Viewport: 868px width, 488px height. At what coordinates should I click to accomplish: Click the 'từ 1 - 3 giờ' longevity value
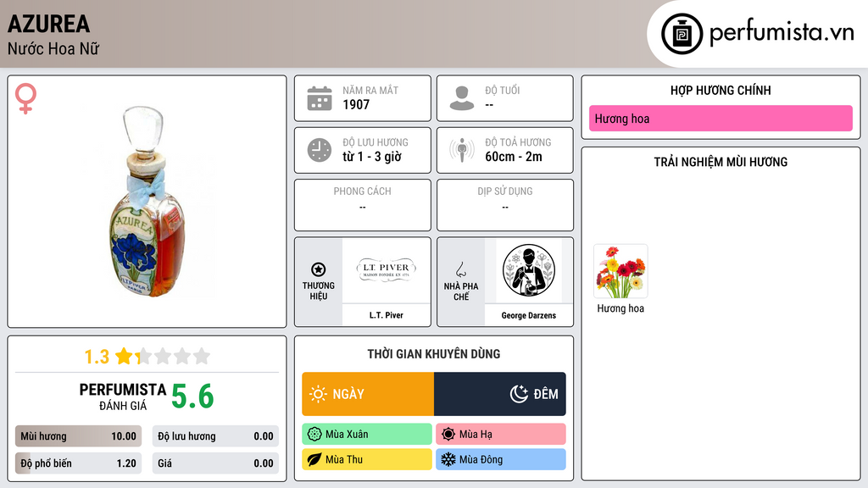372,157
